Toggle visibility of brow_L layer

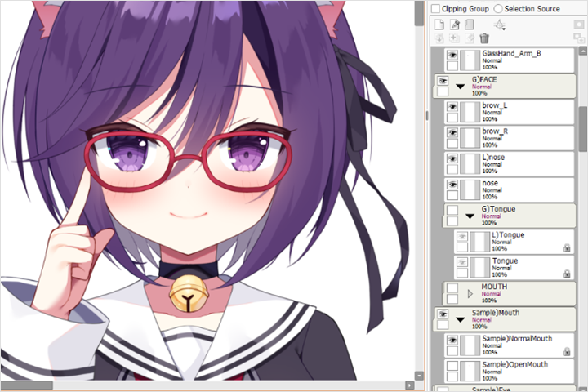click(452, 107)
